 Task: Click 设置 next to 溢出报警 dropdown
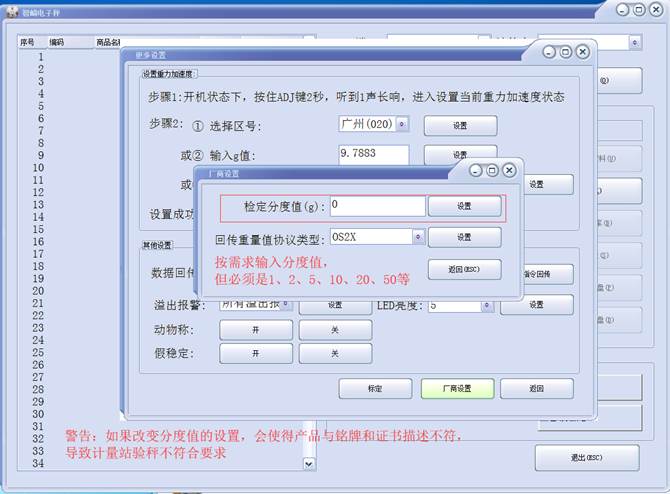(x=335, y=305)
